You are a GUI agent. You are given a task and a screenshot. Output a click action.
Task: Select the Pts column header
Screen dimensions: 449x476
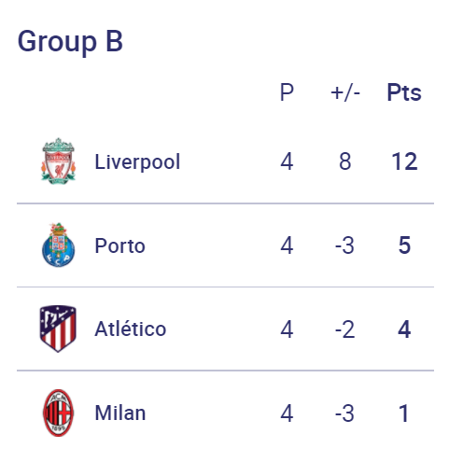[404, 92]
